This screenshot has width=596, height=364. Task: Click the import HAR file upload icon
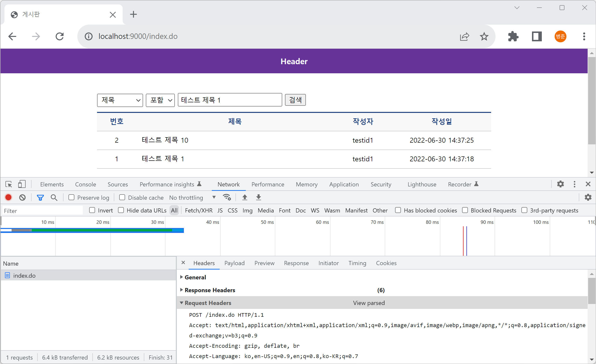pos(245,197)
